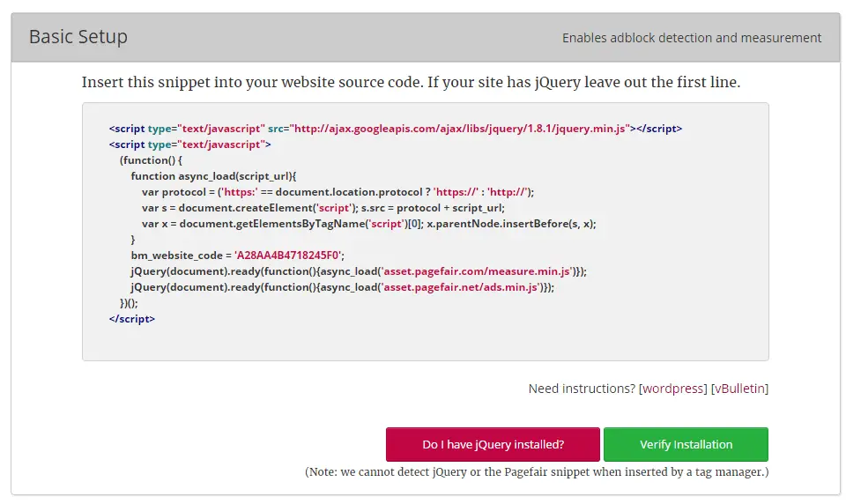Click the 'Do I have jQuery installed?' button
846x504 pixels.
click(493, 444)
